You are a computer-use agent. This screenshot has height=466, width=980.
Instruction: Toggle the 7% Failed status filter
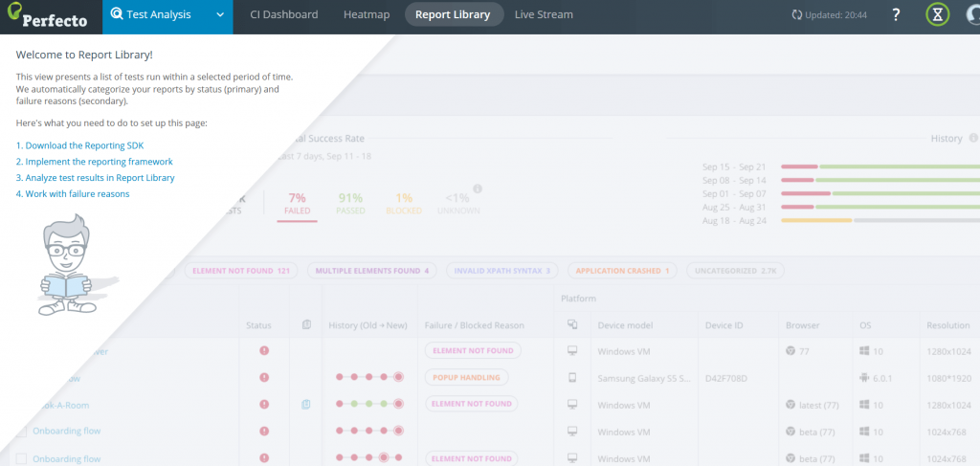point(297,204)
